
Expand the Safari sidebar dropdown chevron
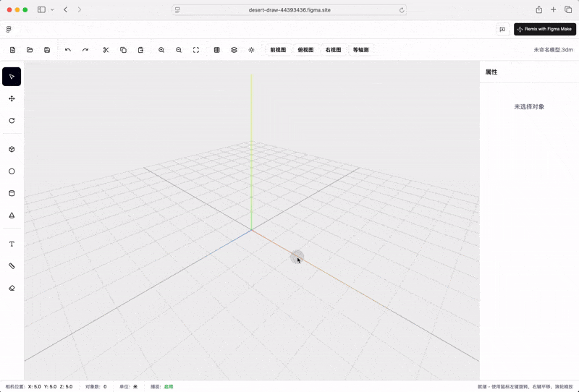(52, 9)
